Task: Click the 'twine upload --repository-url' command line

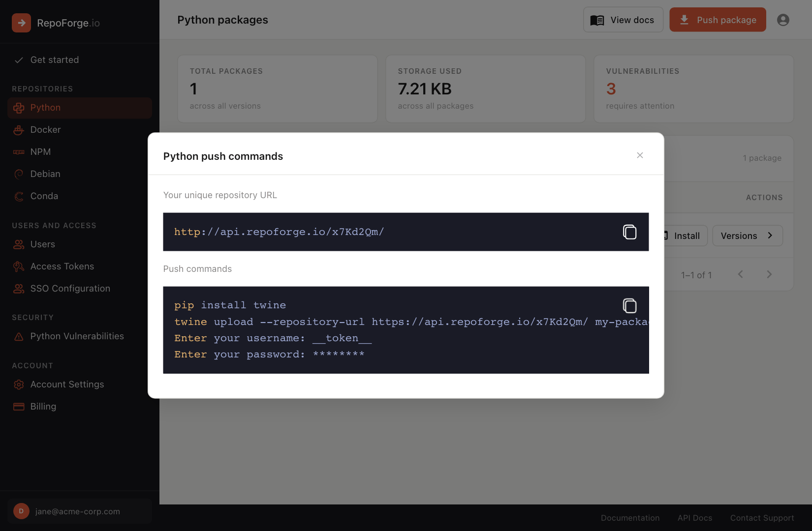Action: pos(411,322)
